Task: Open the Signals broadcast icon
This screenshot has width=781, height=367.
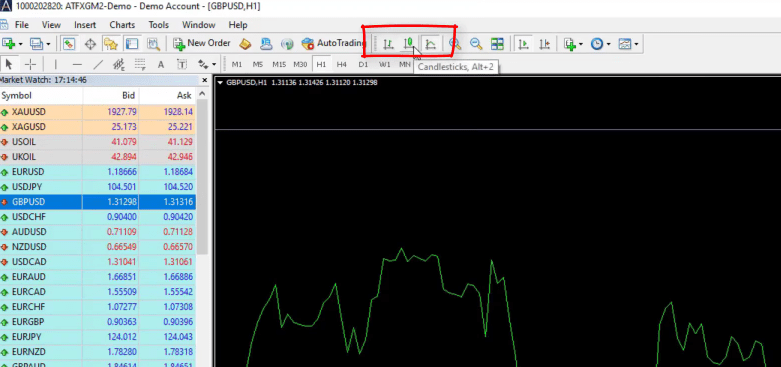Action: point(287,44)
